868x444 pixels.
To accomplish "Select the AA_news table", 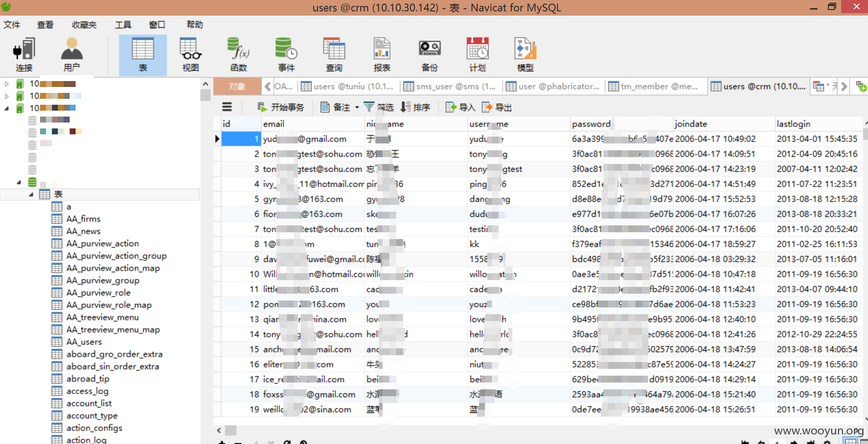I will (x=83, y=231).
